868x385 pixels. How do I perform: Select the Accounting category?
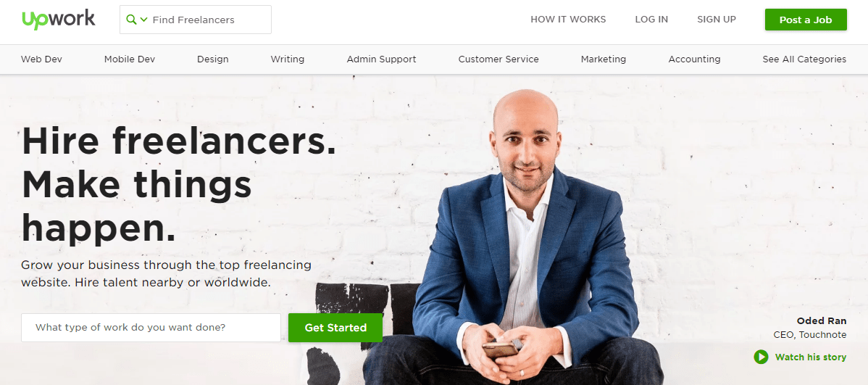(x=694, y=59)
